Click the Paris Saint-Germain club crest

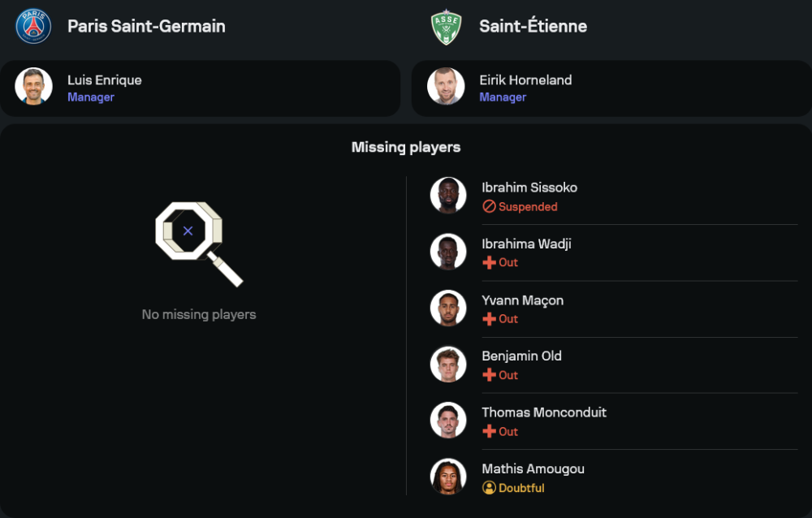[x=33, y=26]
